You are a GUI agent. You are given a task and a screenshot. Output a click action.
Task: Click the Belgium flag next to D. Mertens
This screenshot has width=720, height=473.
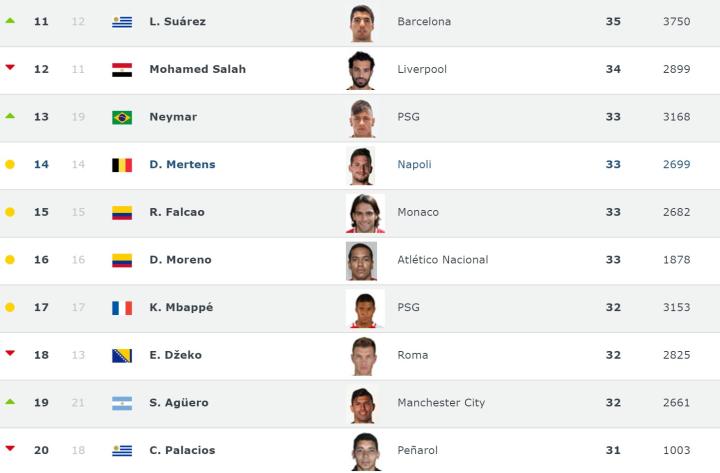122,165
